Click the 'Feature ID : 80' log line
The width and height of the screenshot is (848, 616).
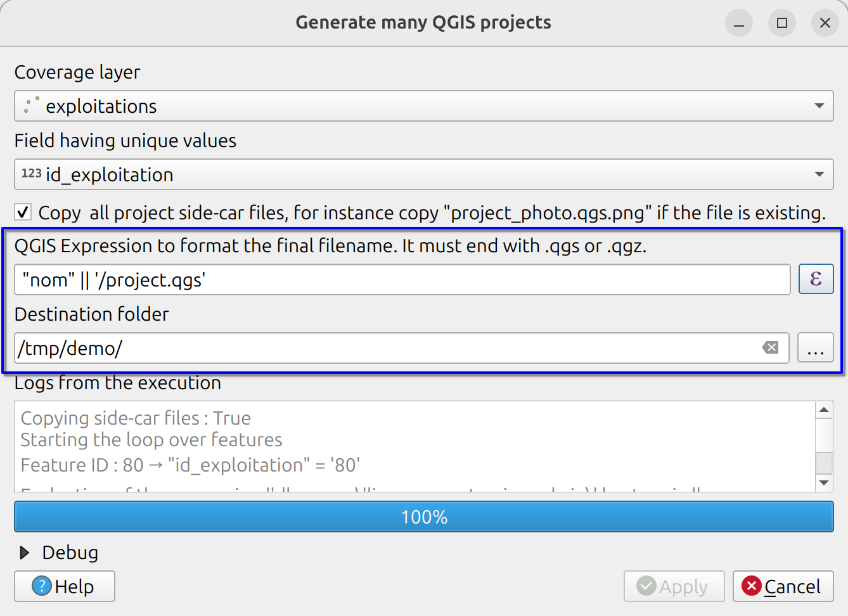click(x=190, y=465)
